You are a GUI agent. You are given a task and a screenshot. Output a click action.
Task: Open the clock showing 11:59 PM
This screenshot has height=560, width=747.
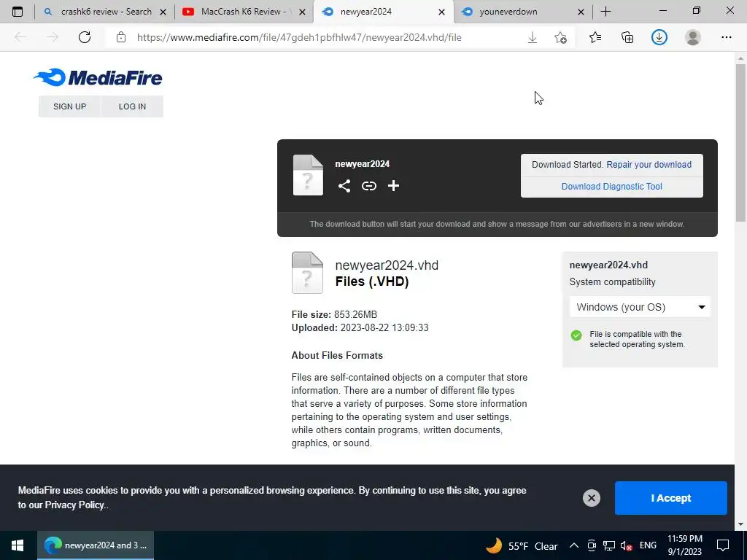click(684, 545)
